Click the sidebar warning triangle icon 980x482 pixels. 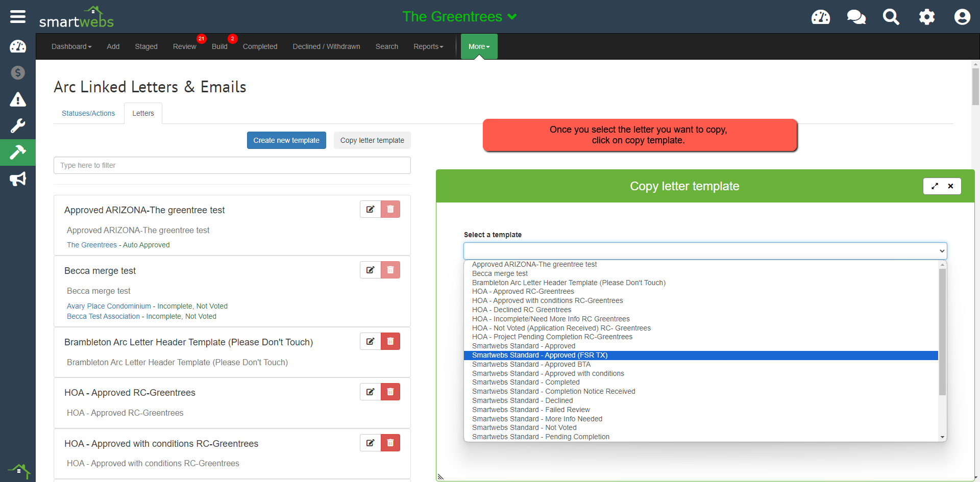[x=18, y=99]
